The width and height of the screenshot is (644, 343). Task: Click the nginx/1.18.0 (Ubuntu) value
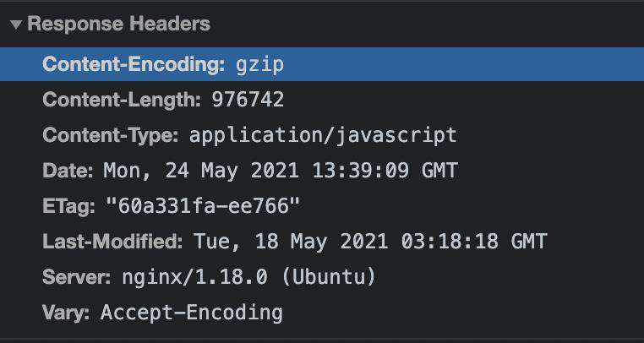[x=248, y=277]
